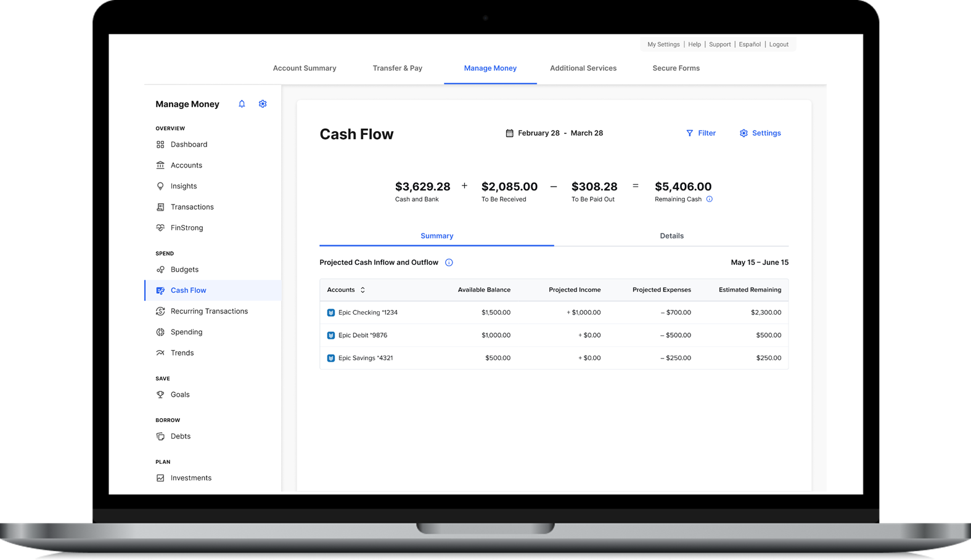Click the Projected Expenses column header
Viewport: 971px width, 560px height.
coord(662,290)
